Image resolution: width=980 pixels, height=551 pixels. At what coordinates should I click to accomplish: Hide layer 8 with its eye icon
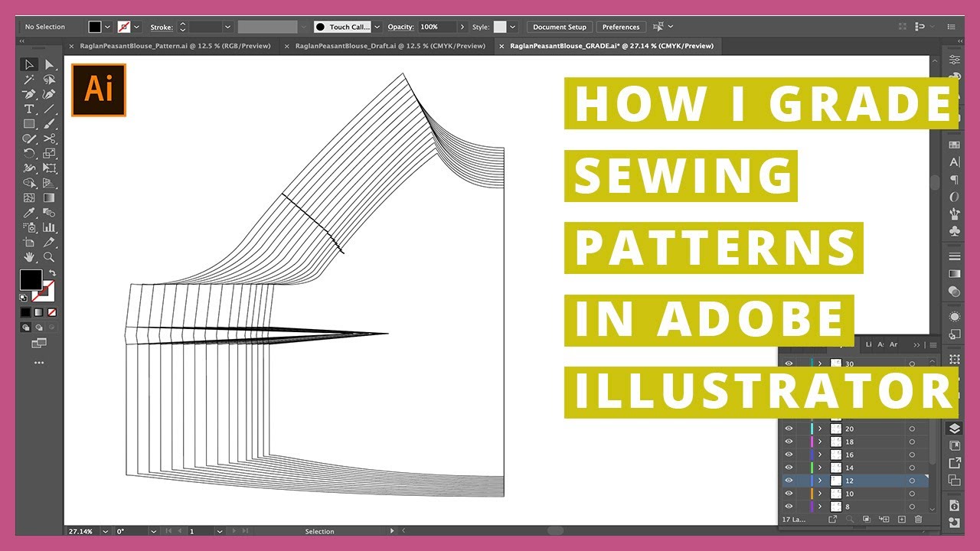pyautogui.click(x=789, y=507)
